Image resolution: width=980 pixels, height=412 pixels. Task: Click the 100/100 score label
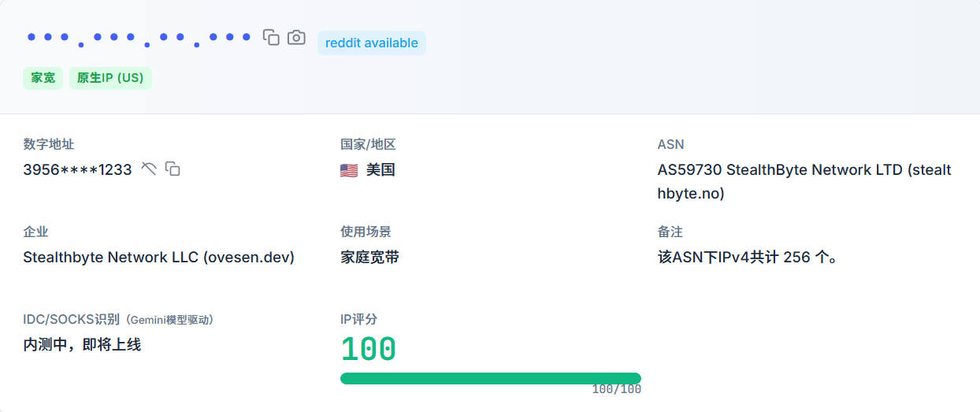pos(616,390)
